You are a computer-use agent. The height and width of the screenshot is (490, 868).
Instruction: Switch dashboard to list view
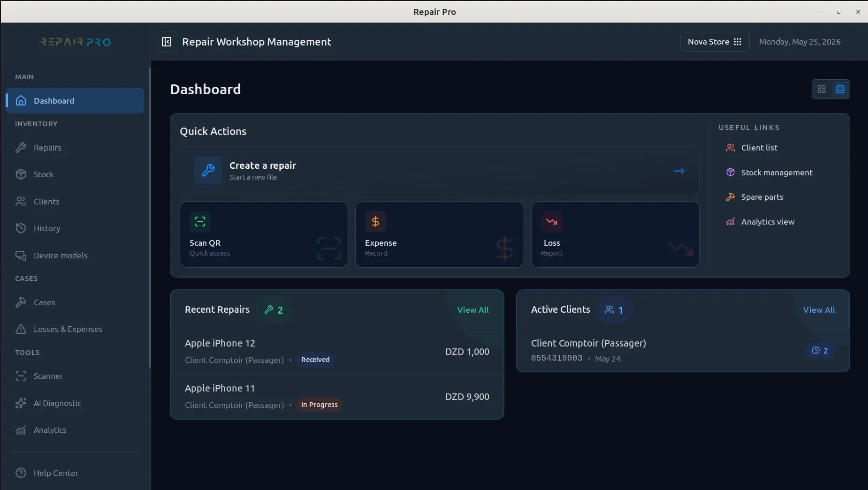click(x=840, y=89)
